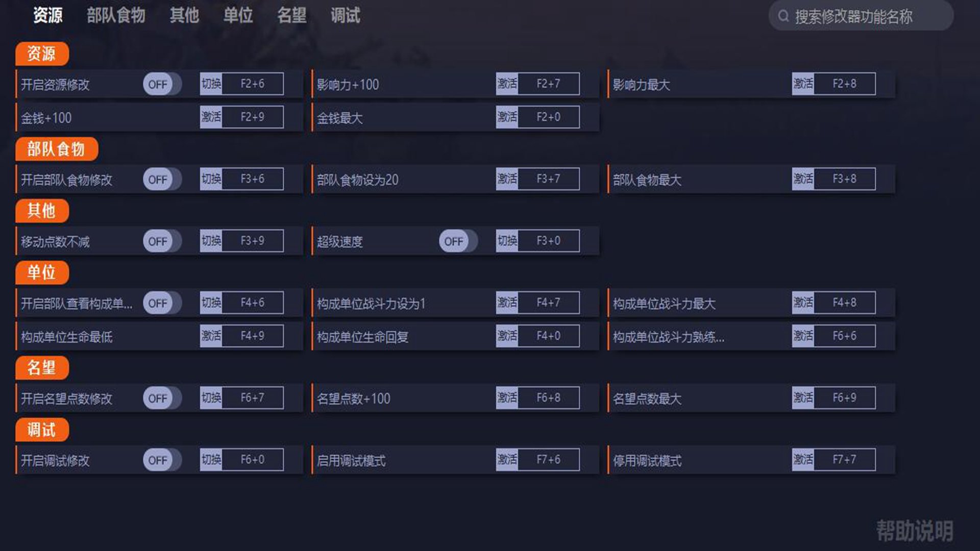Viewport: 980px width, 551px height.
Task: Open the 部队食物 tab
Action: pyautogui.click(x=116, y=16)
